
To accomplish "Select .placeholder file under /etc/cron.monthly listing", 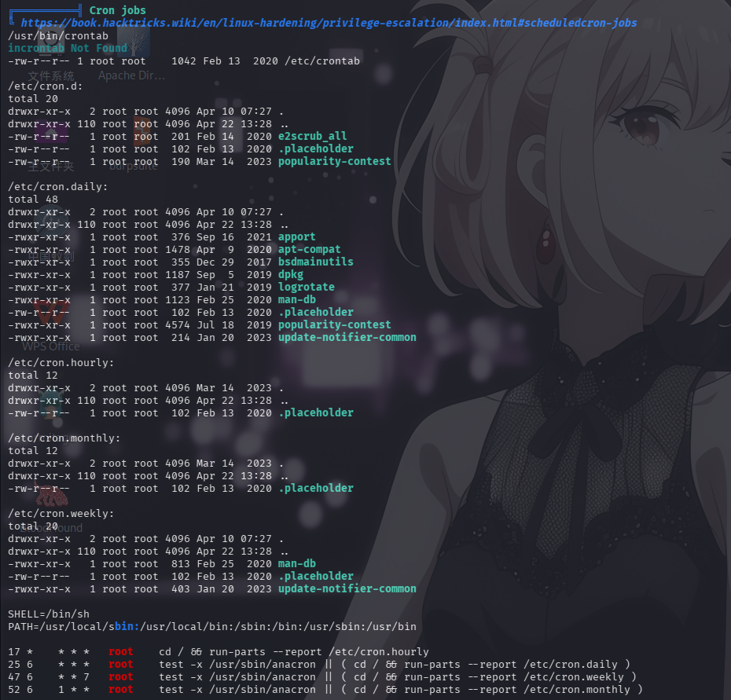I will [316, 489].
